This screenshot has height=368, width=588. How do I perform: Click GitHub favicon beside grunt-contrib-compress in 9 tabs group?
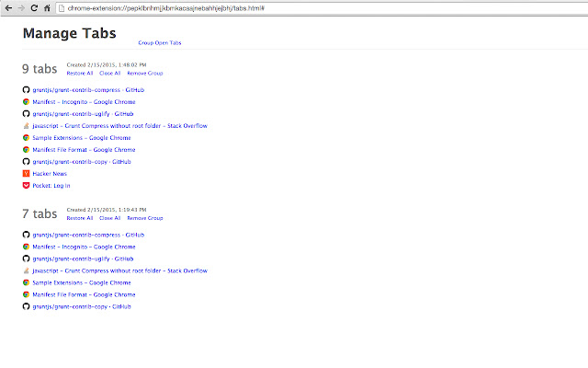[26, 90]
